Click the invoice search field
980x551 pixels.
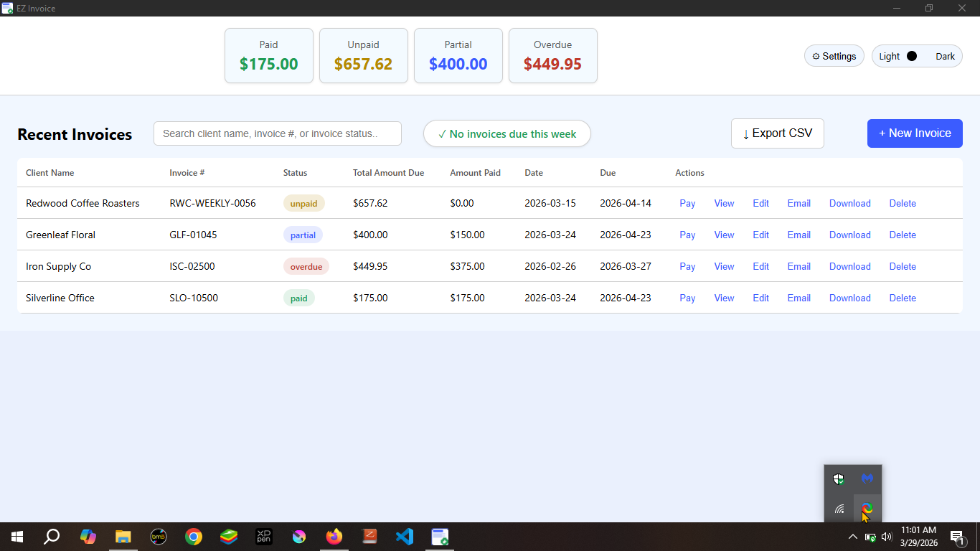pyautogui.click(x=277, y=133)
